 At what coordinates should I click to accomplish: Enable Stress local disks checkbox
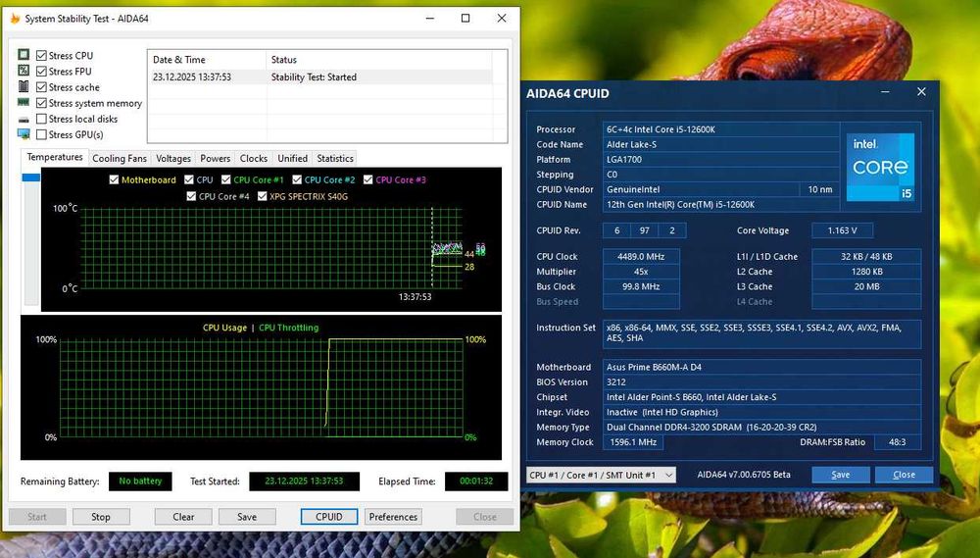click(x=41, y=119)
